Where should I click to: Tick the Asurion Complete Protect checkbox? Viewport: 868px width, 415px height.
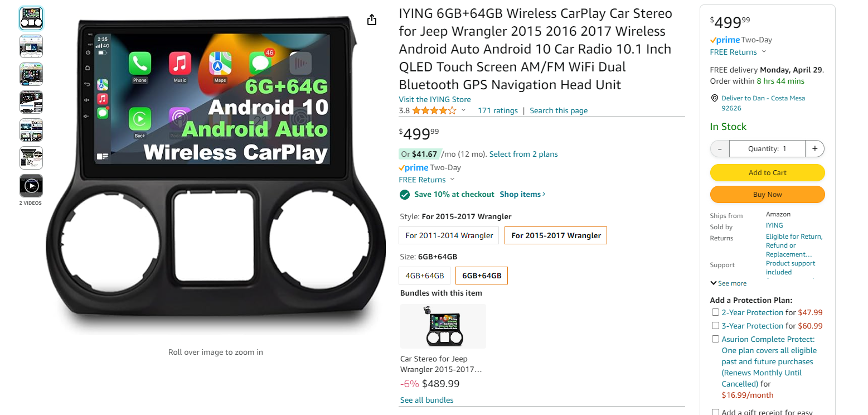pos(715,339)
